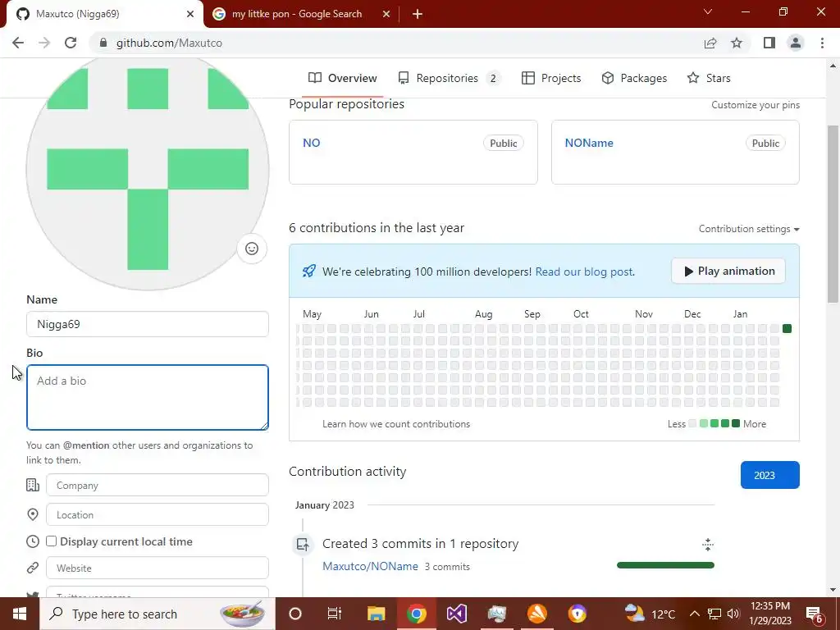This screenshot has width=840, height=630.
Task: Open Windows Start menu
Action: click(20, 614)
